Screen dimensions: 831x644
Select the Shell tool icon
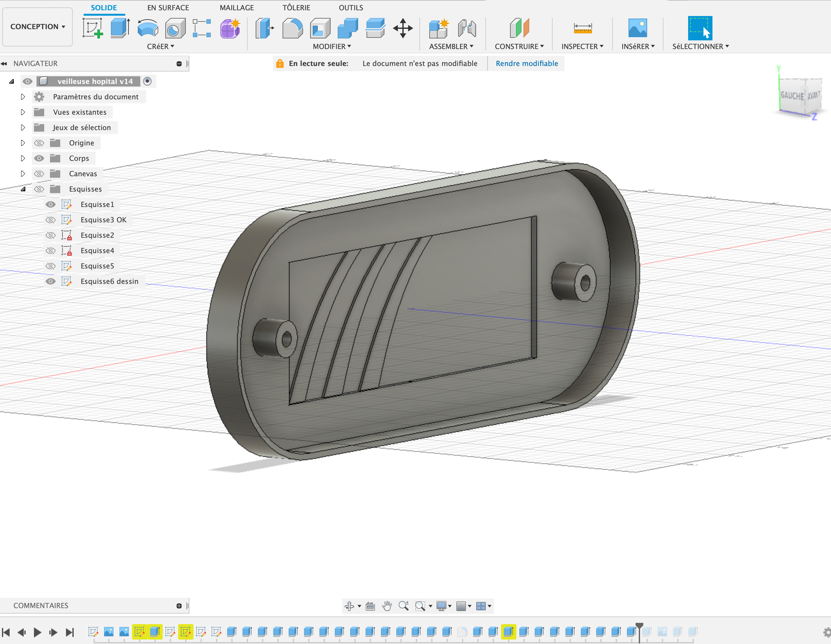pyautogui.click(x=320, y=28)
